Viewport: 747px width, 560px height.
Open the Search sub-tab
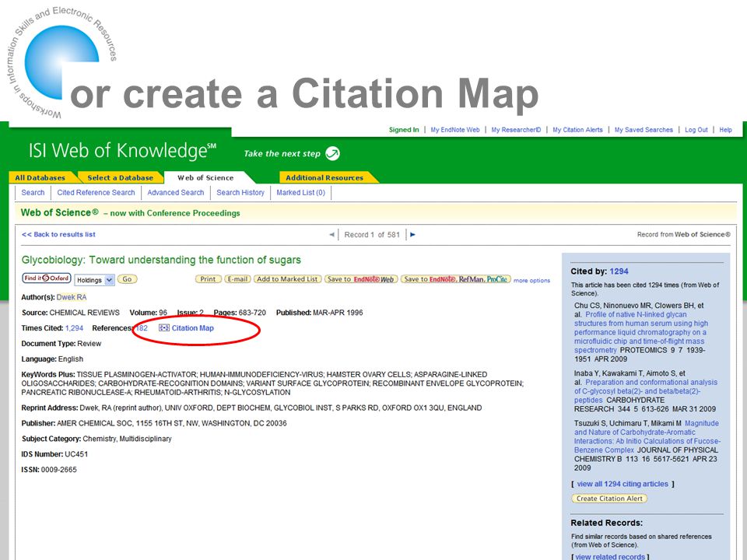33,192
